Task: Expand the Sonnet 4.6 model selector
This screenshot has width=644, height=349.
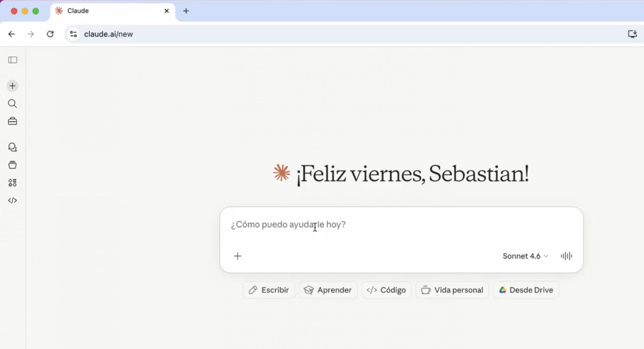Action: (x=525, y=256)
